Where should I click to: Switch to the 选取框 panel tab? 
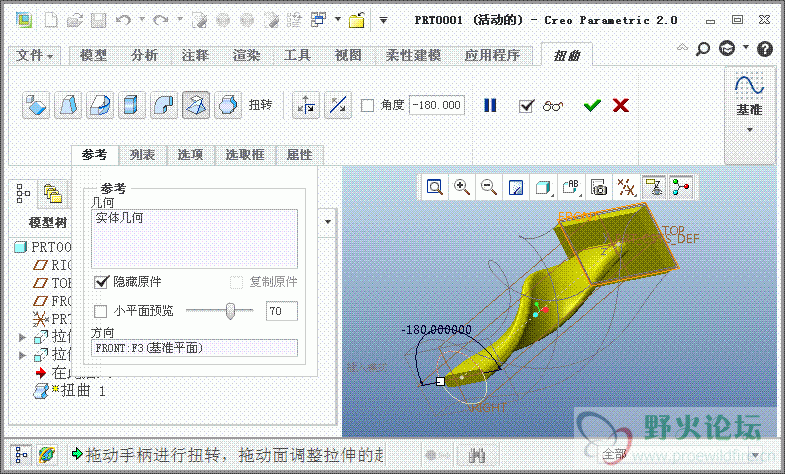coord(245,155)
